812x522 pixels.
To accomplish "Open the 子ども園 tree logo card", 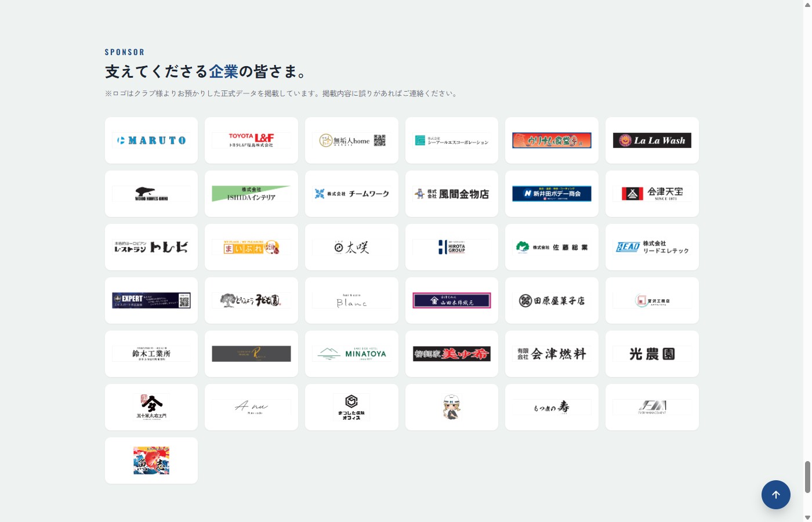I will [x=251, y=300].
